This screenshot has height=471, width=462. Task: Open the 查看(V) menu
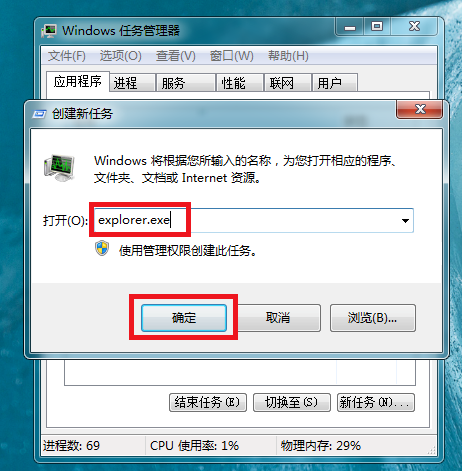pos(176,56)
